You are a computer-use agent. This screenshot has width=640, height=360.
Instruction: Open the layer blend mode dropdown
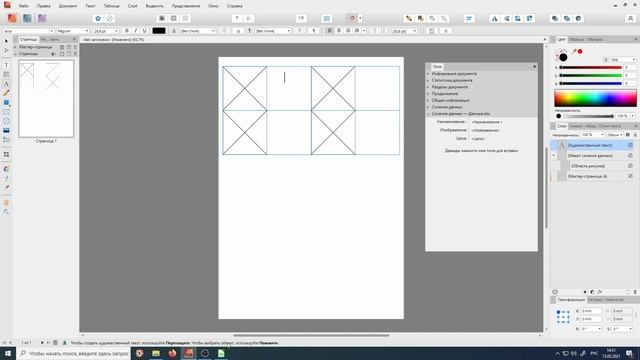click(615, 135)
